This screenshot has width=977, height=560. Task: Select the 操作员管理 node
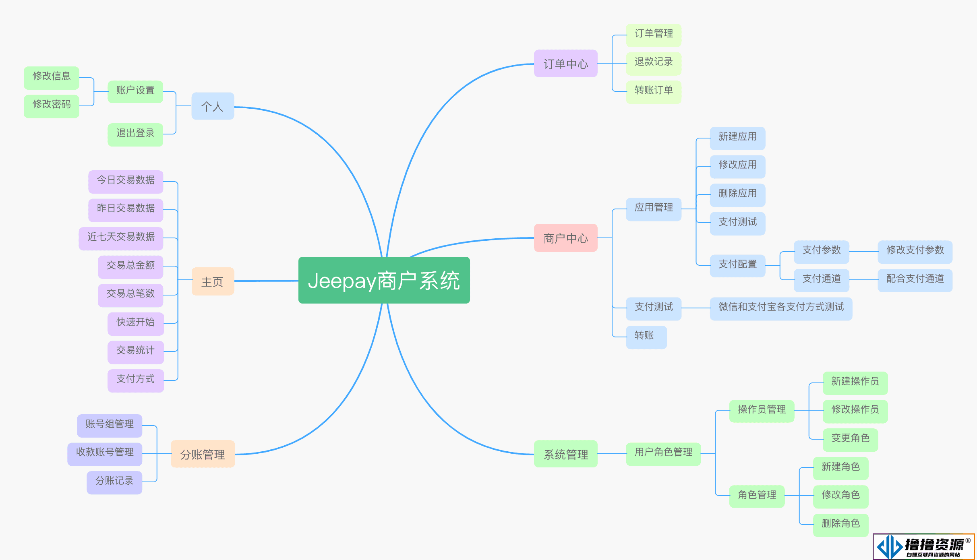pyautogui.click(x=762, y=411)
